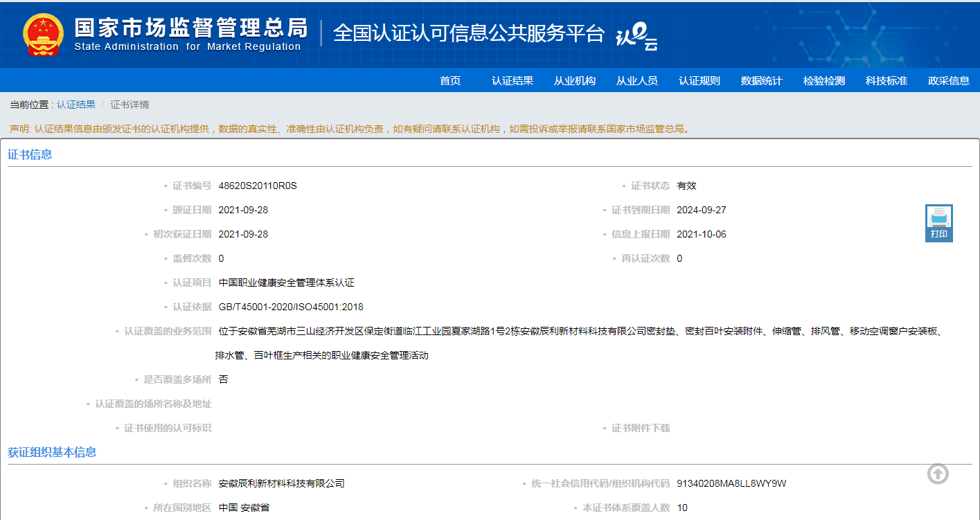The height and width of the screenshot is (520, 980).
Task: Open the 检验检测 menu
Action: (x=824, y=80)
